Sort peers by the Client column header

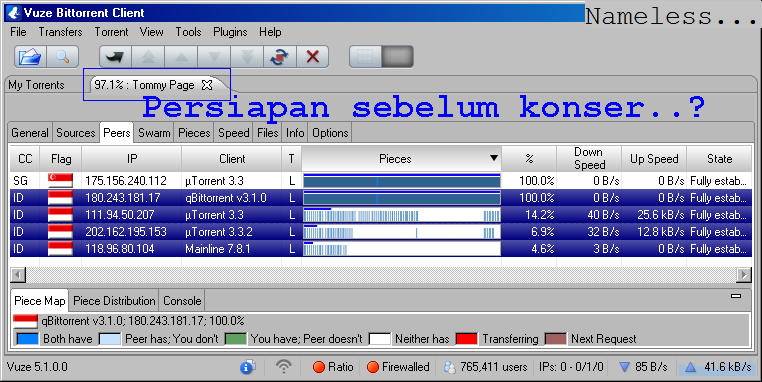point(232,159)
